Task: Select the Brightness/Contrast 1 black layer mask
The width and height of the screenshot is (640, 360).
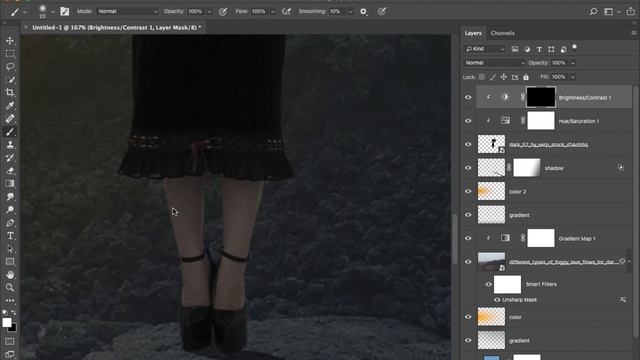Action: 541,97
